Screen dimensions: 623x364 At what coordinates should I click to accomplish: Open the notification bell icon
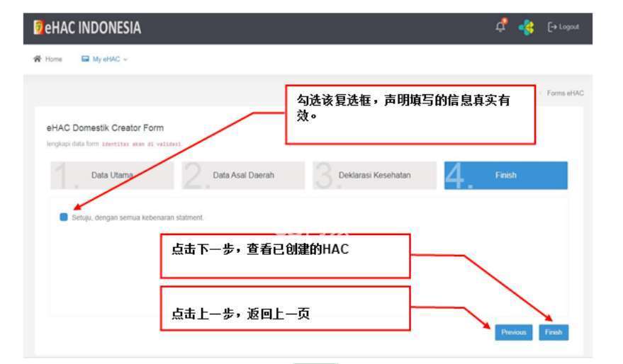[500, 26]
